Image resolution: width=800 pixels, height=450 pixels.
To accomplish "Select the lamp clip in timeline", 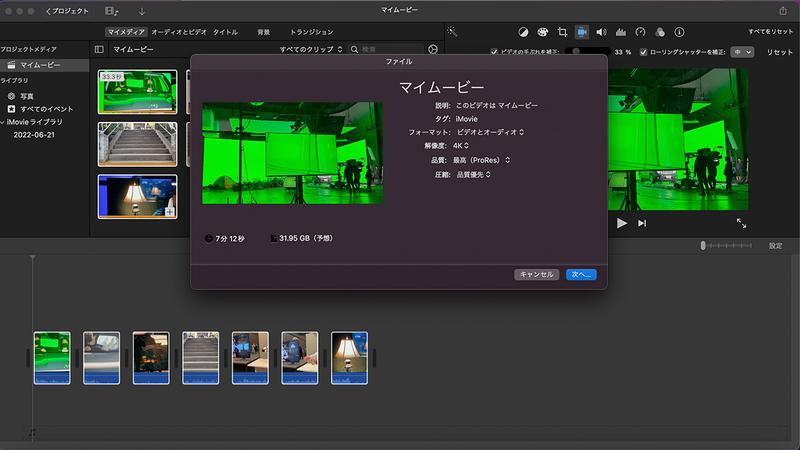I will click(x=349, y=358).
